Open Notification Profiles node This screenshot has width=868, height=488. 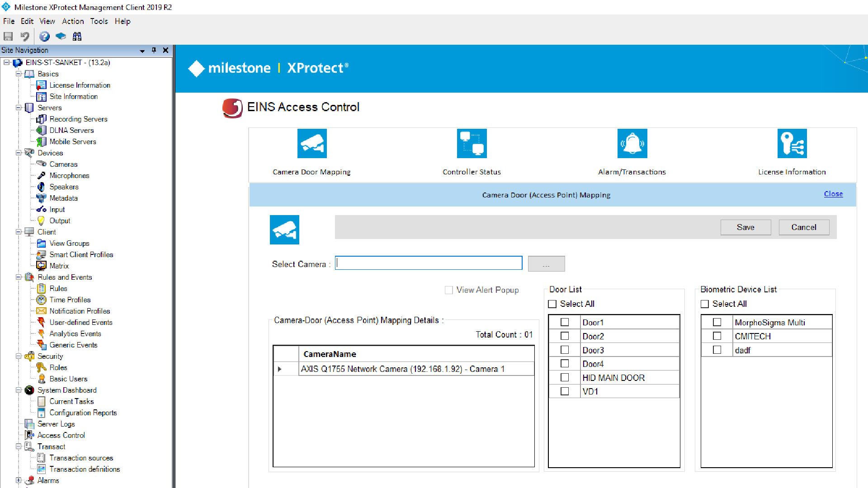[x=80, y=311]
